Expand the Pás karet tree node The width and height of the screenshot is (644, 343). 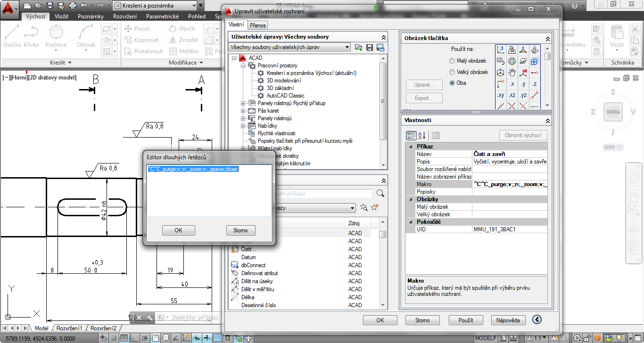(x=243, y=111)
